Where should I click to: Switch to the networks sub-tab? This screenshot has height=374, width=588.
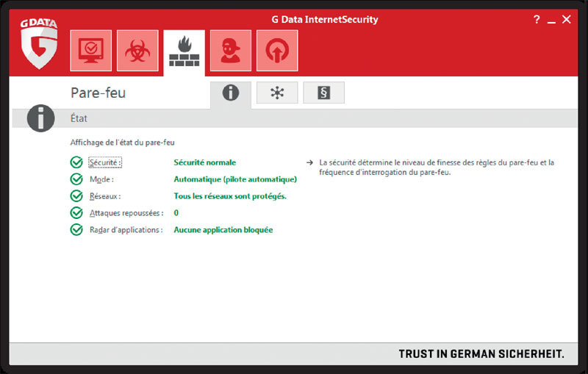point(277,93)
